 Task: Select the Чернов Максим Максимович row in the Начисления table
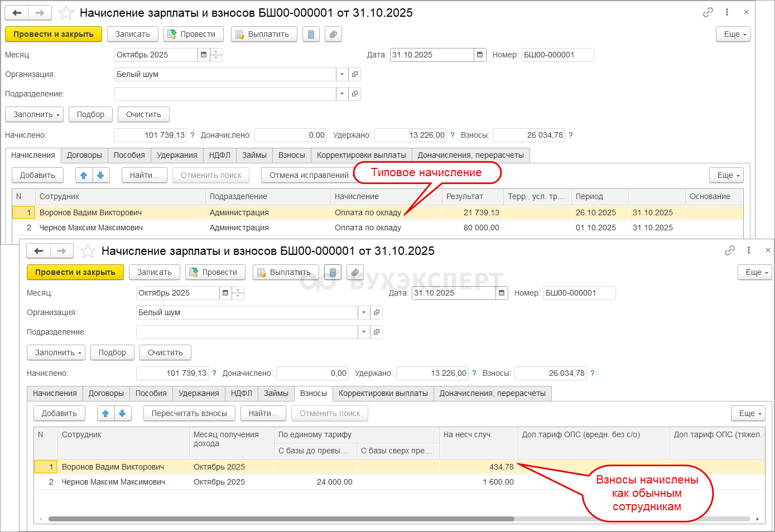tap(91, 228)
